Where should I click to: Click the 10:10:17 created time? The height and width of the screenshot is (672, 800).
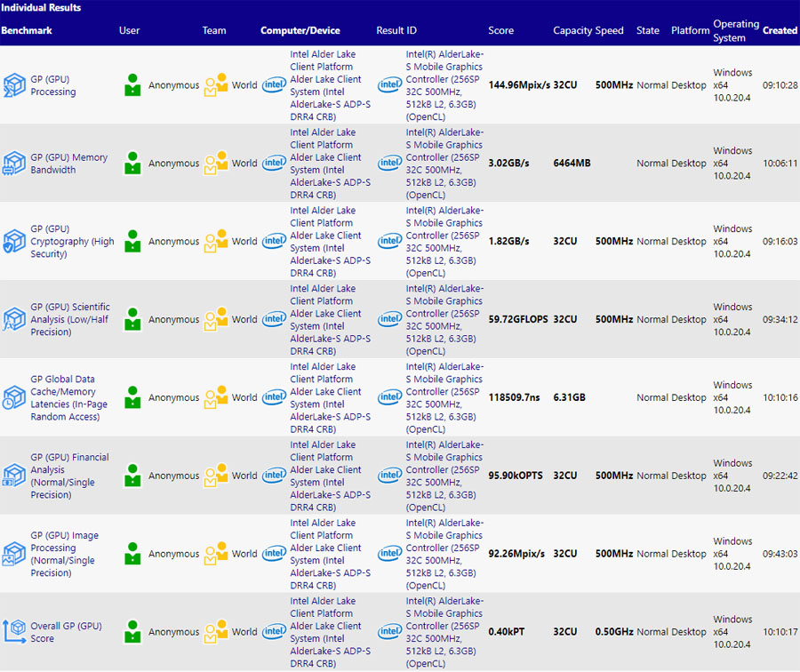pyautogui.click(x=780, y=632)
